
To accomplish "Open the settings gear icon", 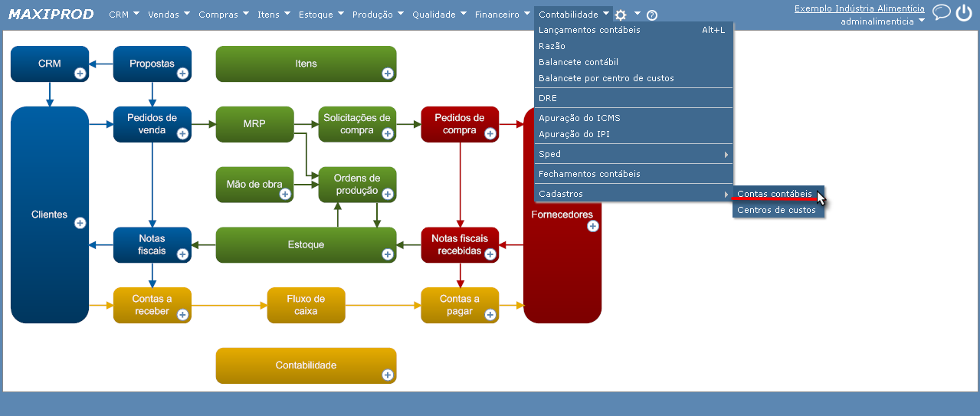I will click(x=621, y=15).
